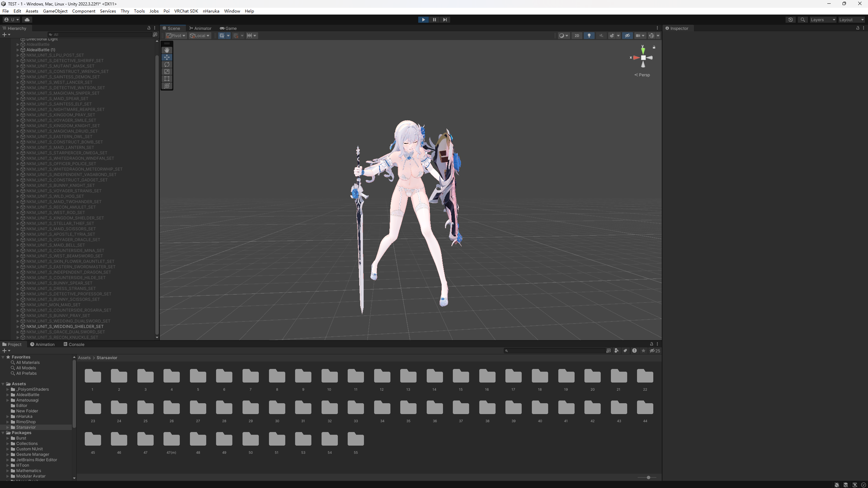Image resolution: width=868 pixels, height=488 pixels.
Task: Select the Hand view tool
Action: pyautogui.click(x=167, y=50)
